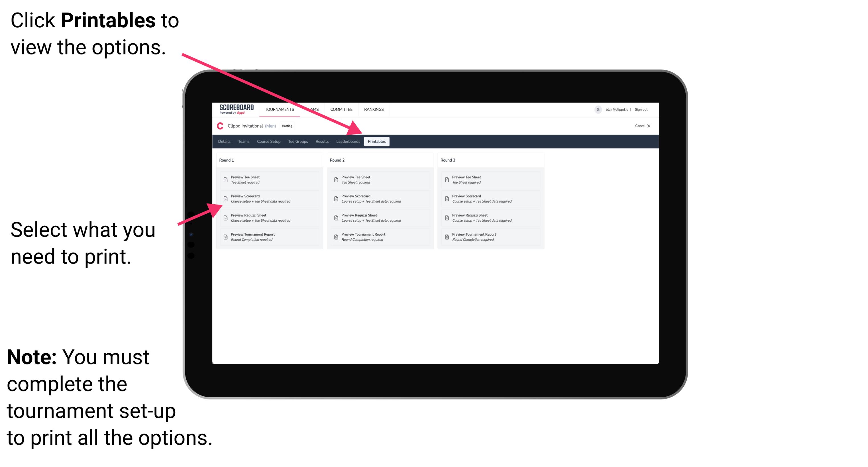
Task: Click the Printables tab
Action: coord(376,142)
